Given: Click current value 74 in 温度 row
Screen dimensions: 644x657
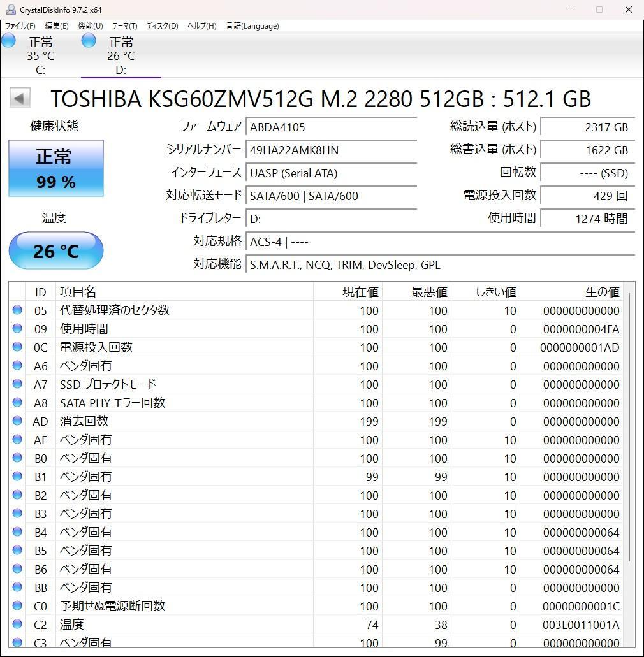Looking at the screenshot, I should (372, 625).
